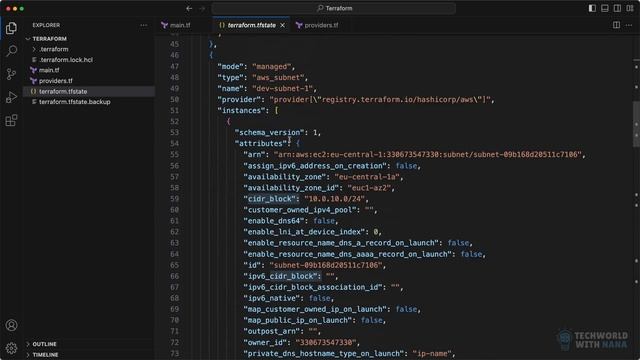Click the "managed" mode value

[x=271, y=67]
